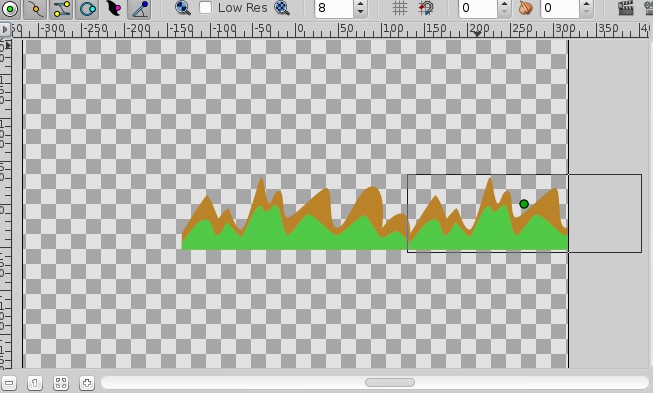The height and width of the screenshot is (393, 653).
Task: Reset zoom to 100% button
Action: click(35, 383)
